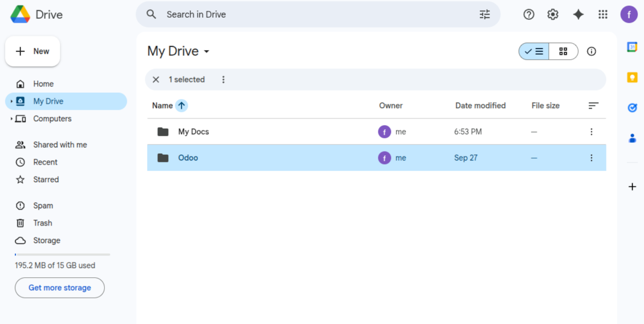644x324 pixels.
Task: Switch to list layout view
Action: click(x=534, y=51)
